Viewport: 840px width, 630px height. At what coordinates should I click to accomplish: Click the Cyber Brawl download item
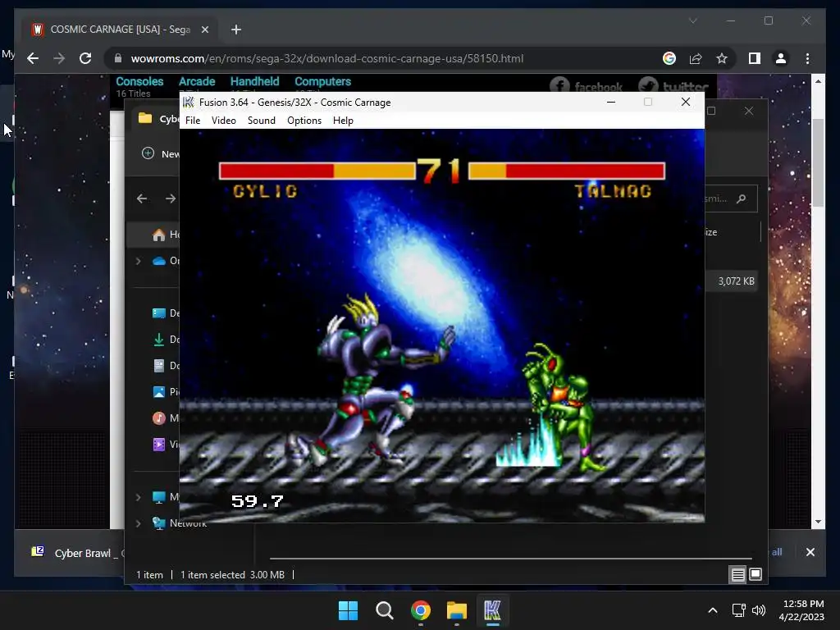(x=75, y=553)
